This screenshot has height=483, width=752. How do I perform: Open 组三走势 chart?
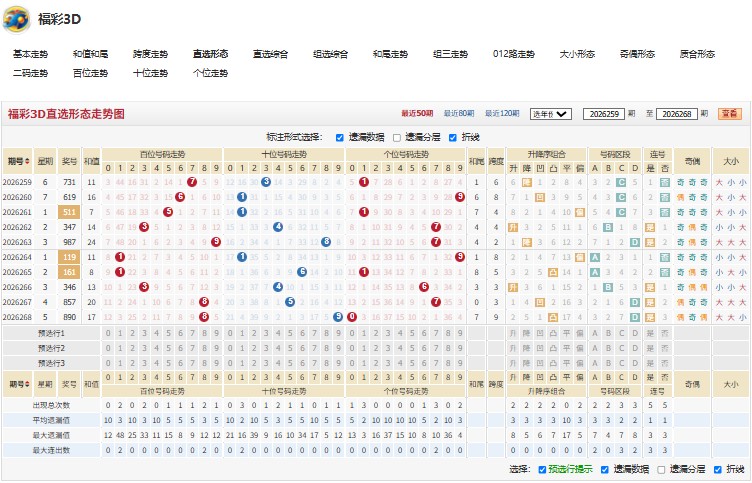[x=450, y=54]
